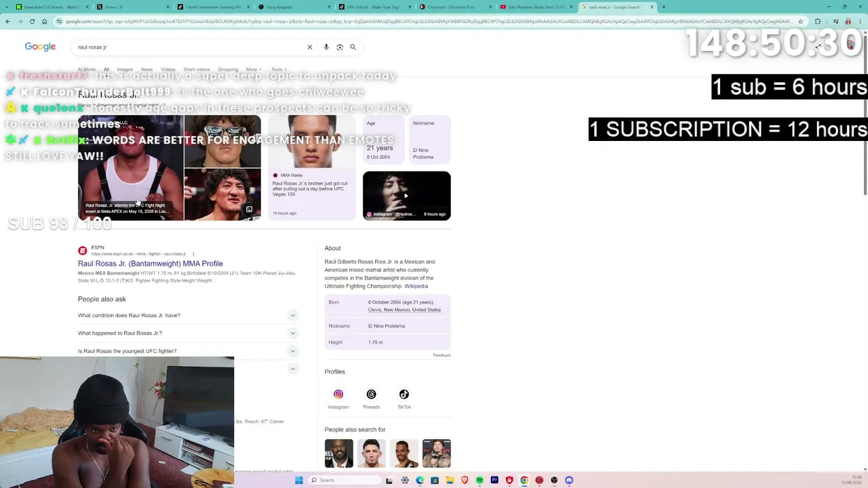Open the Threads profile icon

click(x=371, y=394)
